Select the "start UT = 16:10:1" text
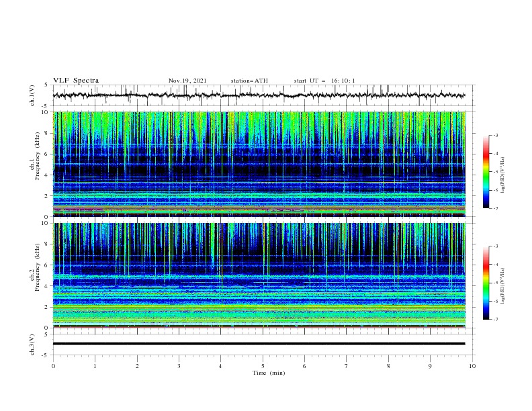Screen dimensions: 532x411 pyautogui.click(x=324, y=81)
